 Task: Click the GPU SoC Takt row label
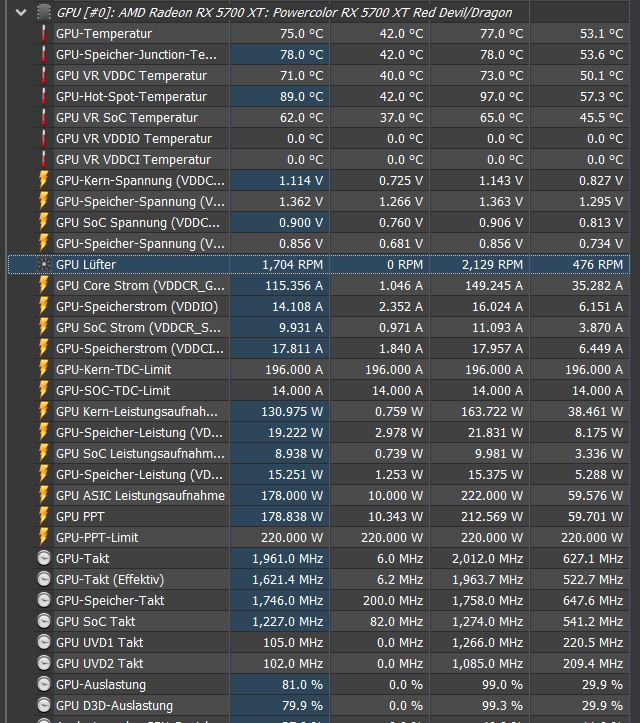point(95,622)
